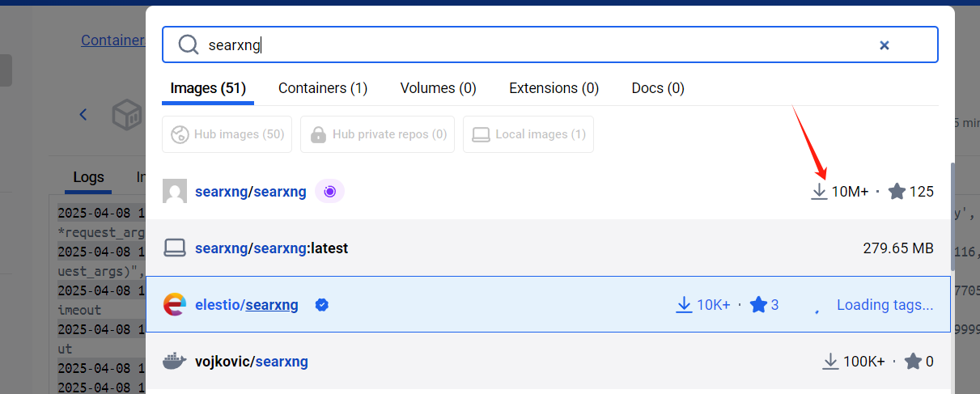The image size is (980, 394).
Task: Toggle the Local images (1) filter
Action: coord(528,134)
